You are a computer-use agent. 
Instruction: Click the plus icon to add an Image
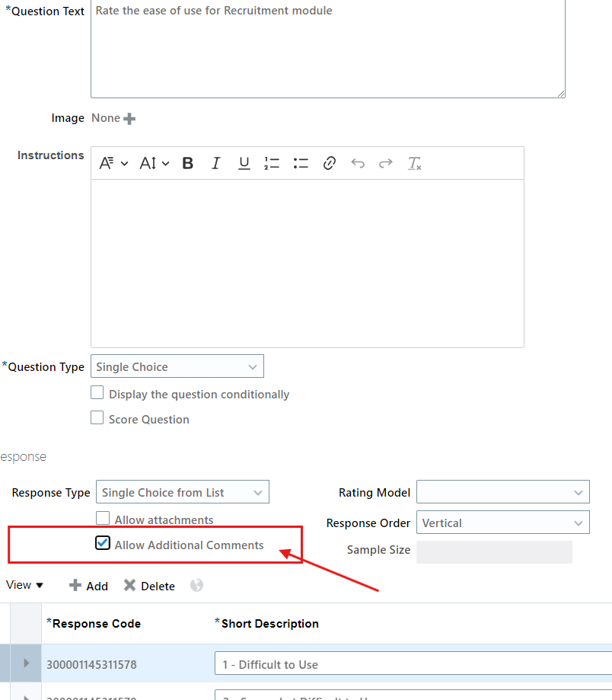coord(129,118)
